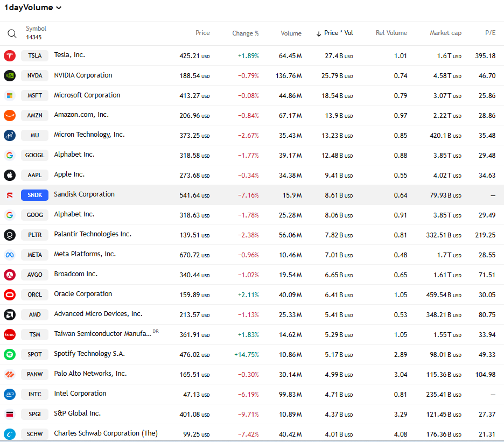Select the NVIDIA Corporation company name

(83, 75)
